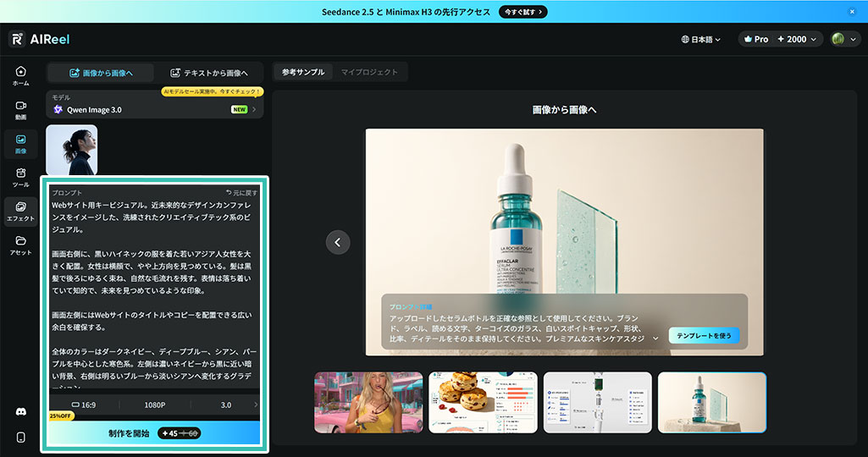Expand settings row with right chevron

coord(256,405)
